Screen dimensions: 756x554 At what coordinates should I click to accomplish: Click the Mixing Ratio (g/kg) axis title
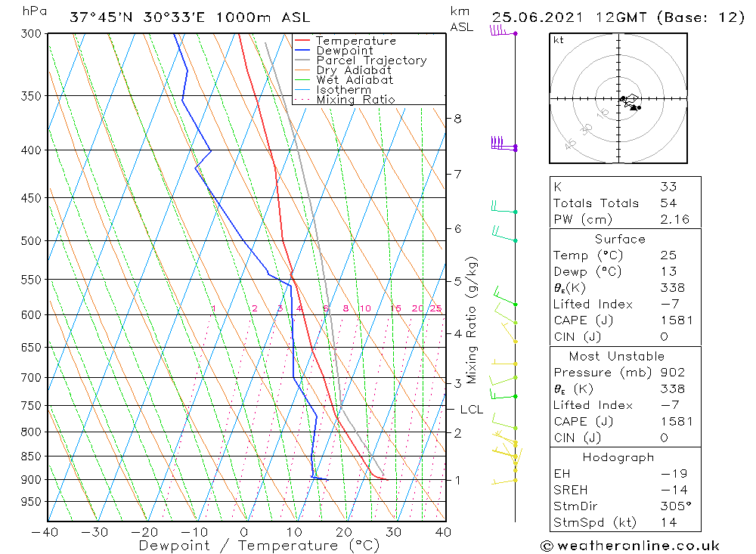(x=471, y=320)
